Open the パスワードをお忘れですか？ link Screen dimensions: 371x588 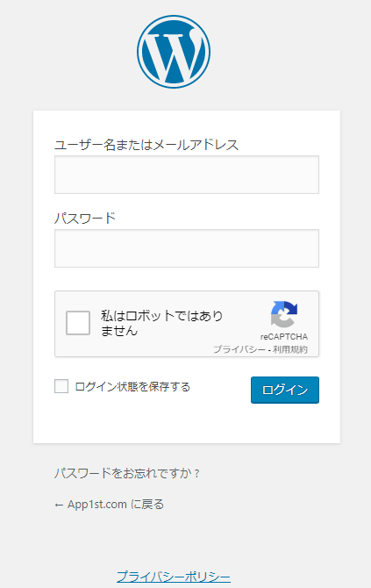point(127,473)
